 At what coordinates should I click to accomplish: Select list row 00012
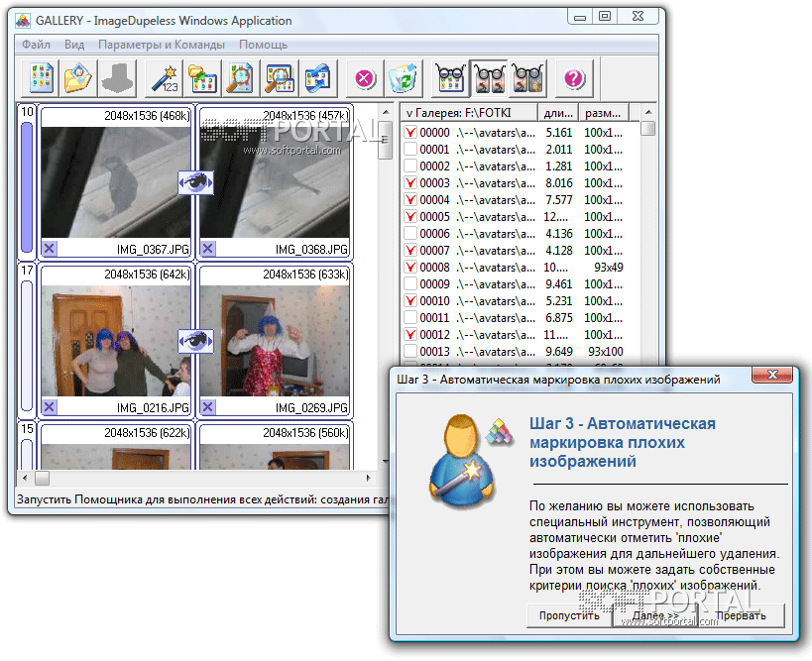tap(521, 334)
